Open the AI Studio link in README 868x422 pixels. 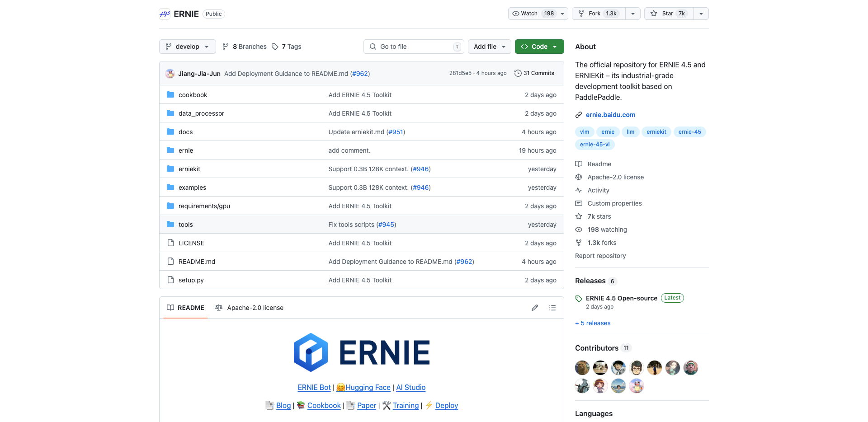pos(411,387)
